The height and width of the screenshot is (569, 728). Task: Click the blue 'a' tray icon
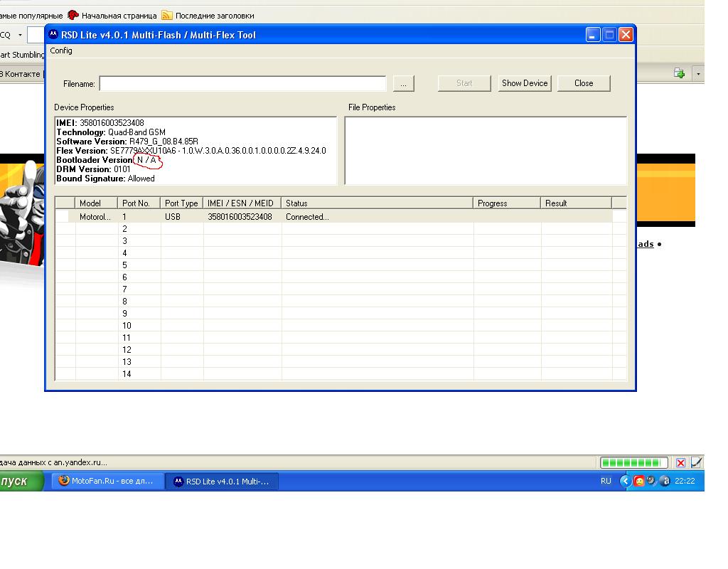pyautogui.click(x=665, y=482)
